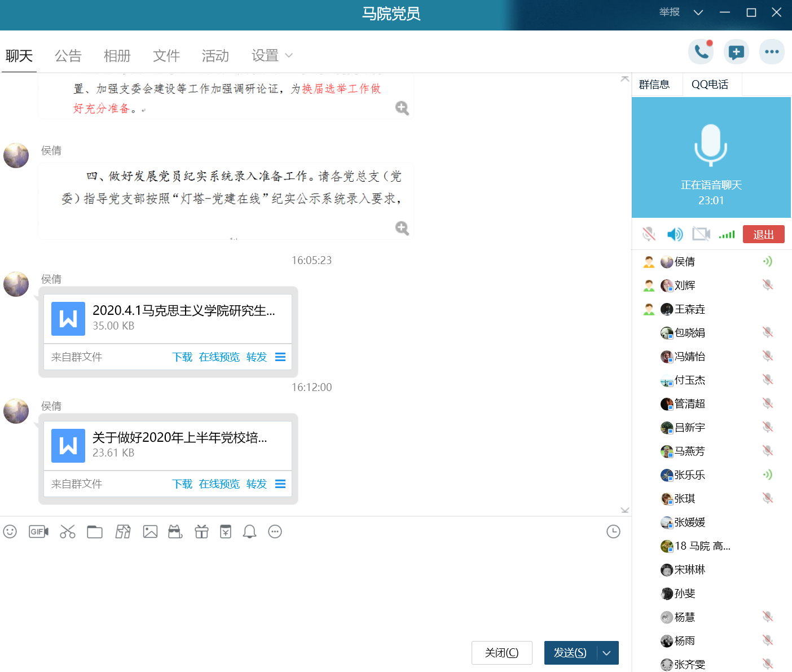Switch to the 公告 tab

click(68, 55)
